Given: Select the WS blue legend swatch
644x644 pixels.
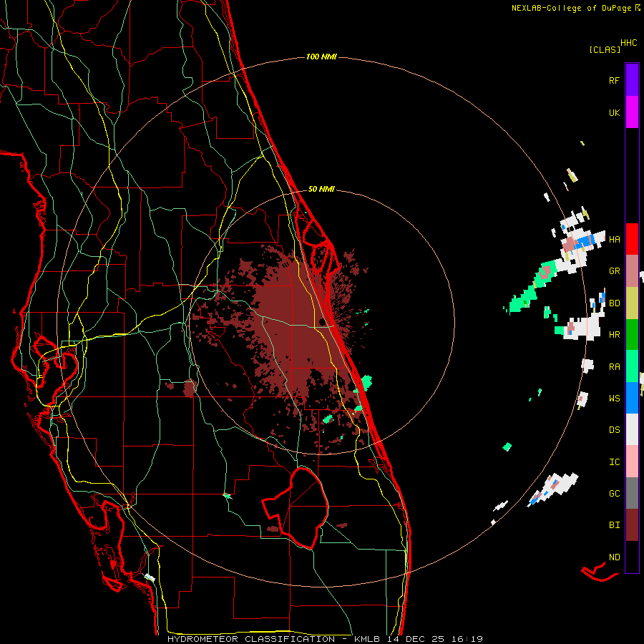Looking at the screenshot, I should click(x=632, y=398).
